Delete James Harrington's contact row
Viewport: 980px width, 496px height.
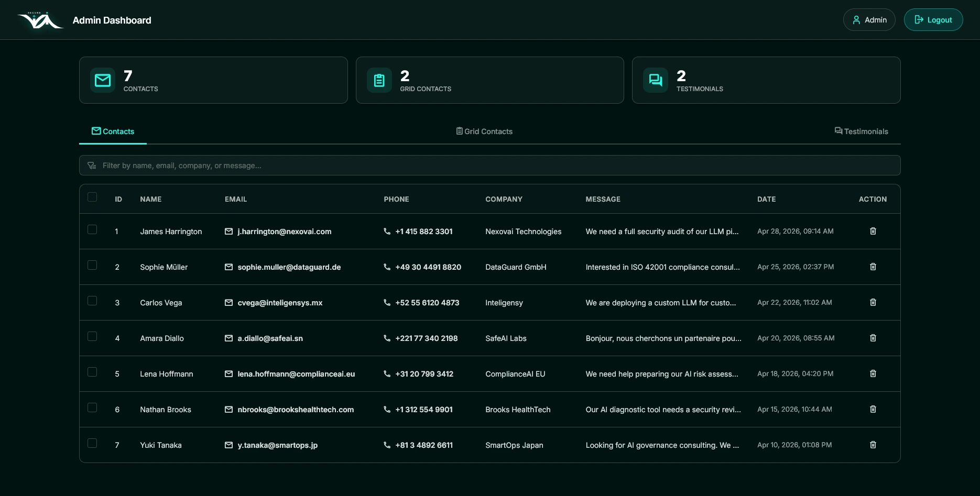pos(873,231)
